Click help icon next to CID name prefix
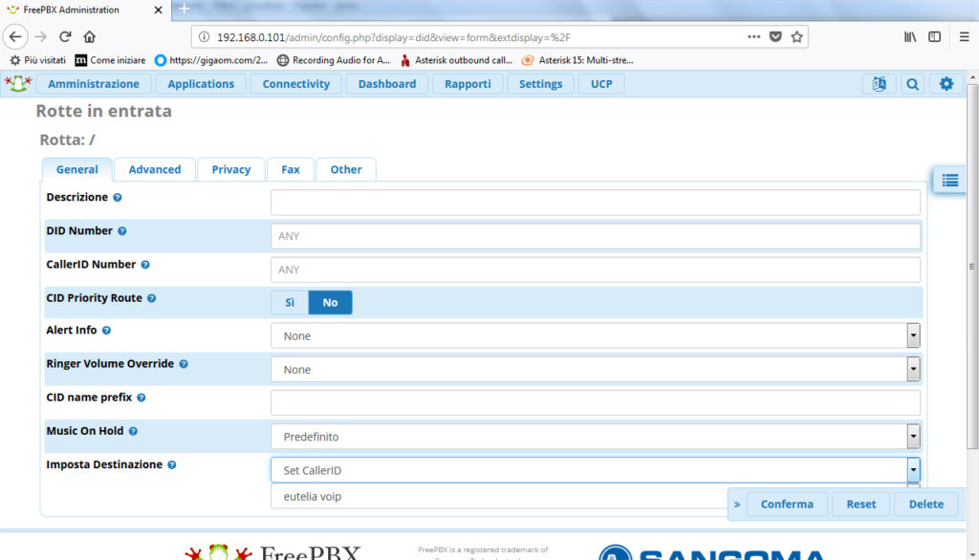Viewport: 979px width, 560px height. pyautogui.click(x=141, y=398)
